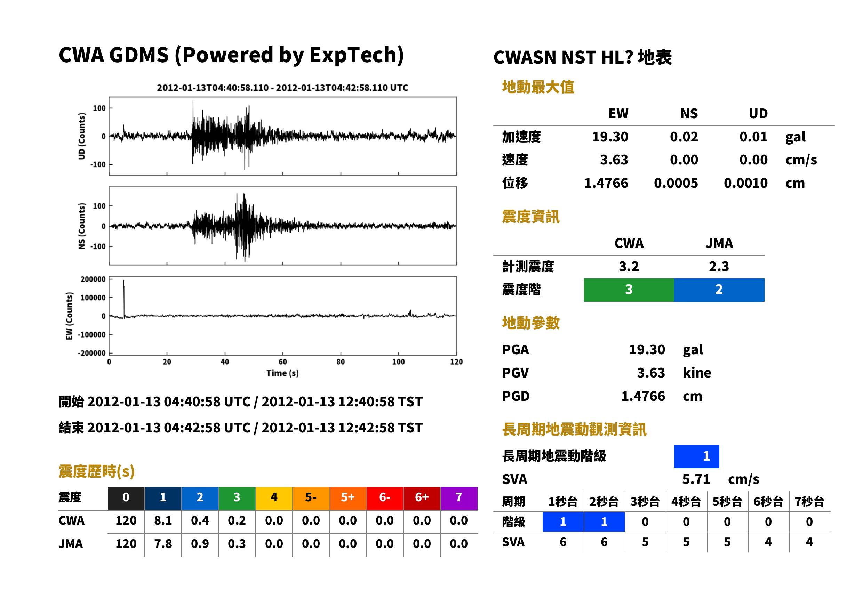The image size is (863, 616).
Task: Click the UD waveform plot
Action: click(282, 136)
